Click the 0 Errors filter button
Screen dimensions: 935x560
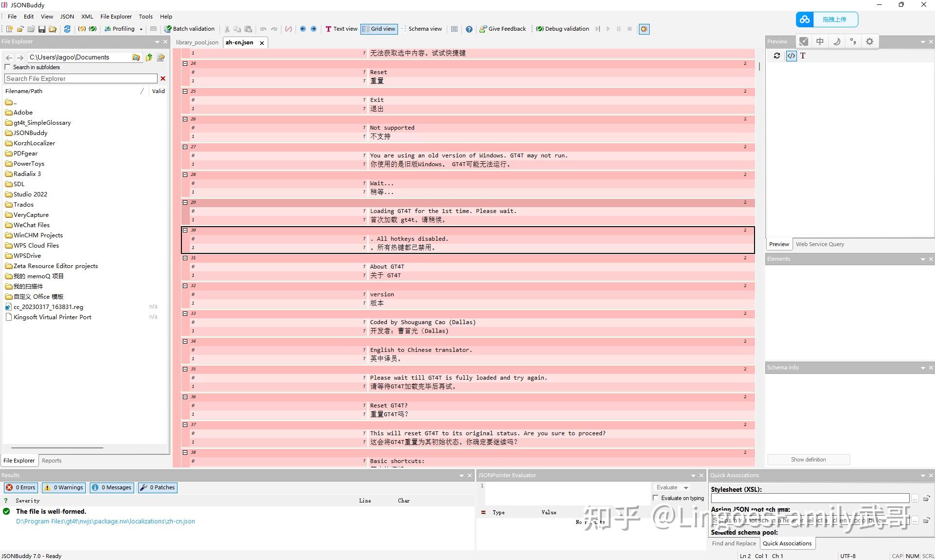coord(20,487)
